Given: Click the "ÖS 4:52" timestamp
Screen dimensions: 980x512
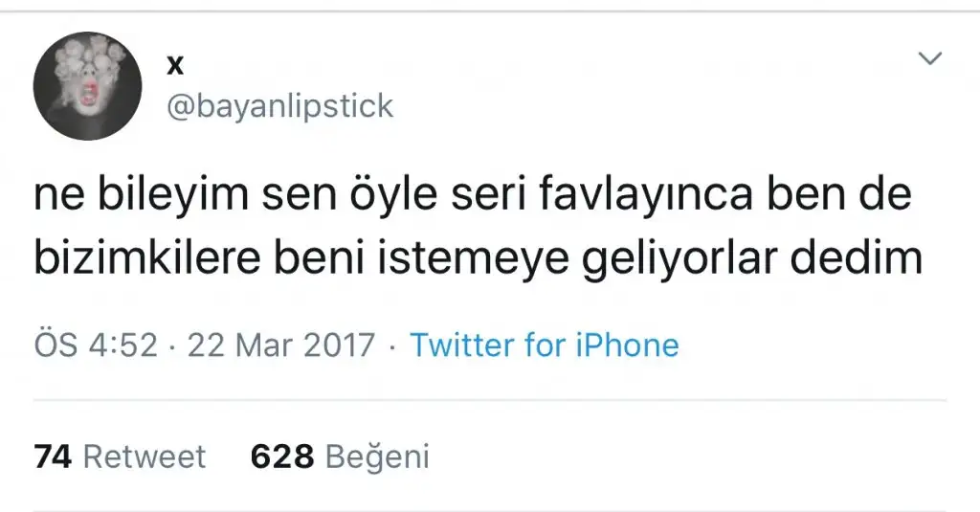Looking at the screenshot, I should (x=95, y=345).
